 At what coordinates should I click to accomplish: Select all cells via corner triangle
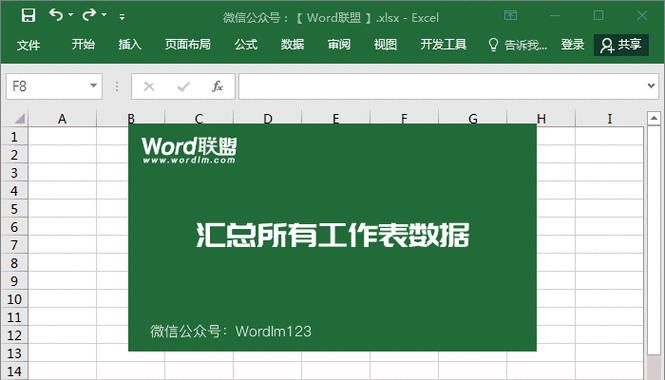pos(19,119)
